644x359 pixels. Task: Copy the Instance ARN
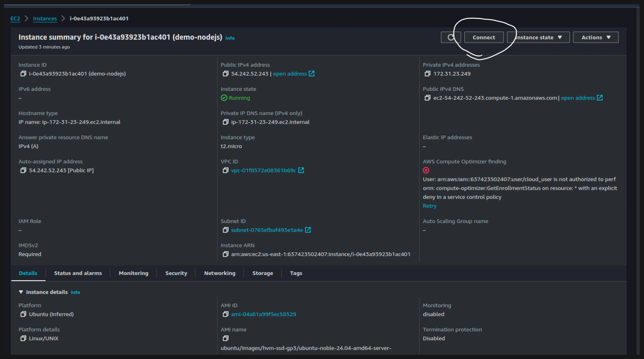(225, 254)
